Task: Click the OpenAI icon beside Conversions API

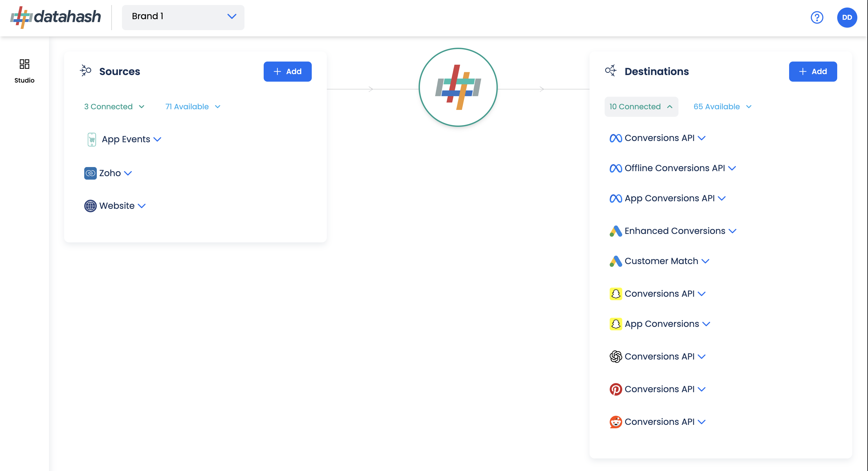Action: [x=616, y=356]
